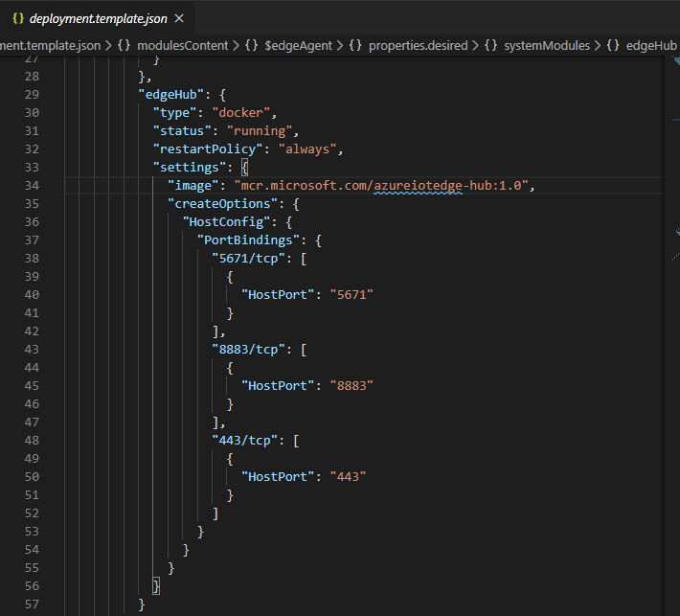Click the highlighted closing brace on line 56
Viewport: 680px width, 616px height.
(x=156, y=586)
